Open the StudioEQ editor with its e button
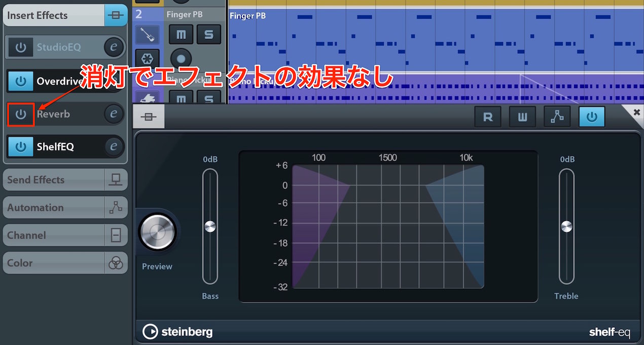 click(x=114, y=48)
